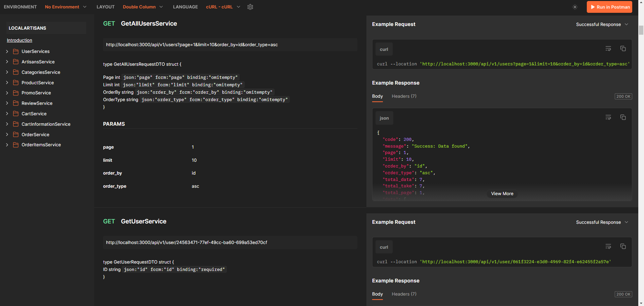The height and width of the screenshot is (306, 644).
Task: Toggle word wrap on GetUserService curl request
Action: (x=608, y=247)
